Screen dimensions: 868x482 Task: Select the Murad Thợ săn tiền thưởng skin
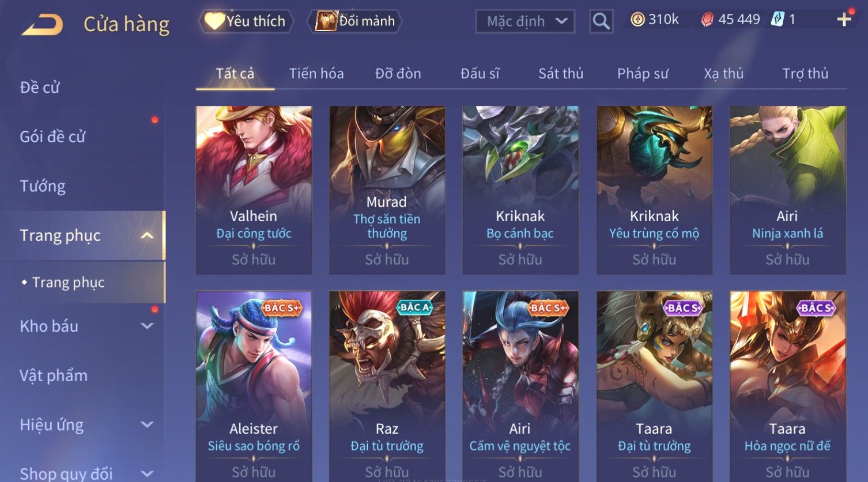pyautogui.click(x=387, y=190)
